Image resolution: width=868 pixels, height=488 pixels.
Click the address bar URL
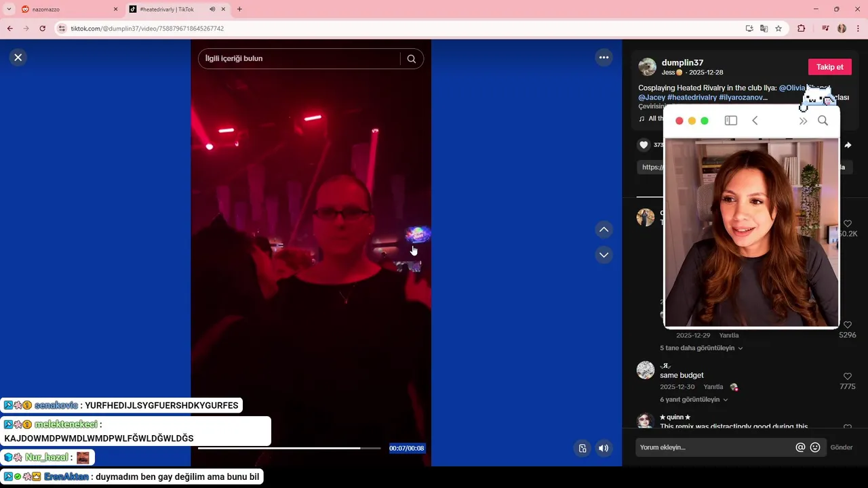coord(147,28)
